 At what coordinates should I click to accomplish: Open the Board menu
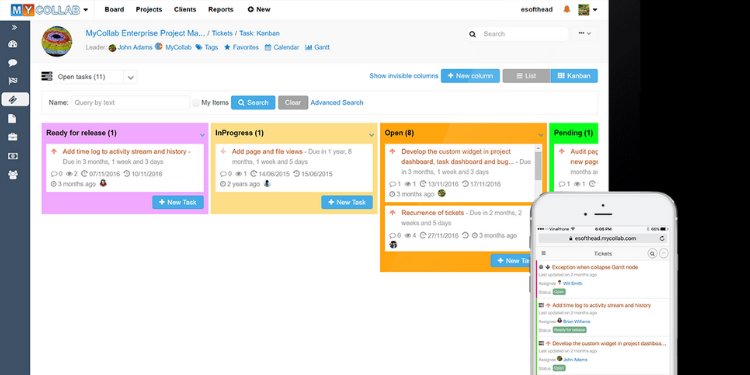[x=114, y=10]
